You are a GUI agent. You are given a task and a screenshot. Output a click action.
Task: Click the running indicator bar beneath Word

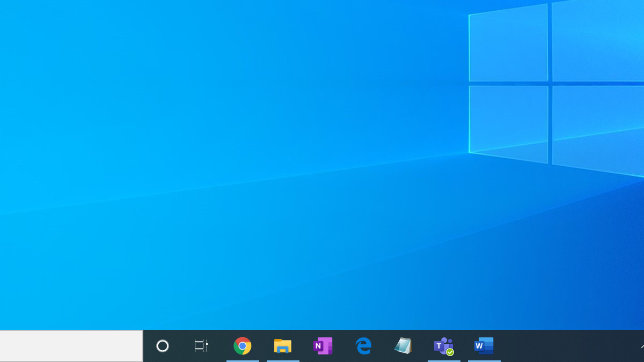coord(484,361)
